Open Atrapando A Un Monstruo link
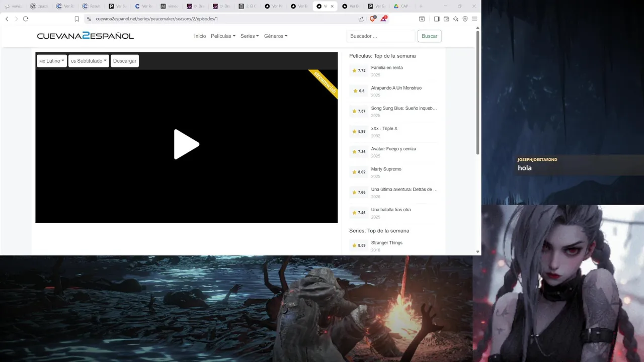Screen dimensions: 644x362 pyautogui.click(x=396, y=88)
